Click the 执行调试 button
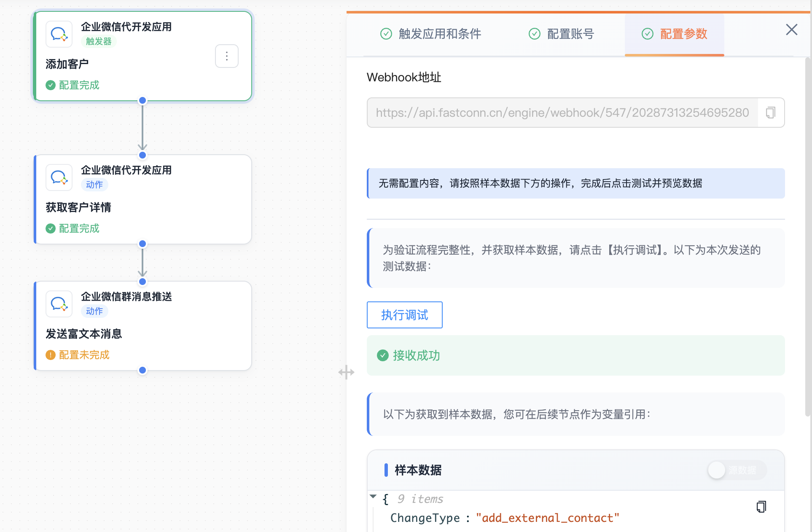Viewport: 812px width, 532px height. [405, 315]
